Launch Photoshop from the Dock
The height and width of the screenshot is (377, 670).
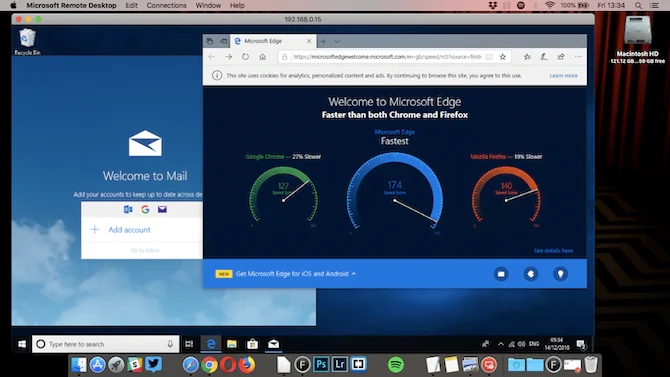(321, 365)
